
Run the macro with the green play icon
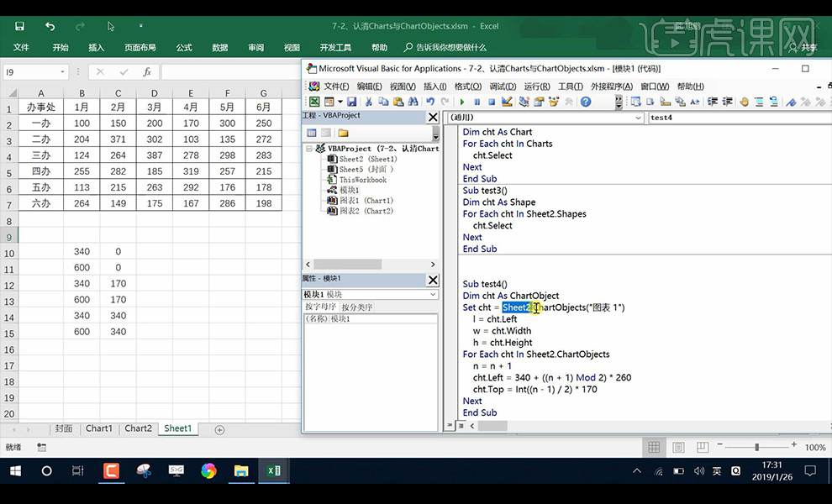(462, 102)
